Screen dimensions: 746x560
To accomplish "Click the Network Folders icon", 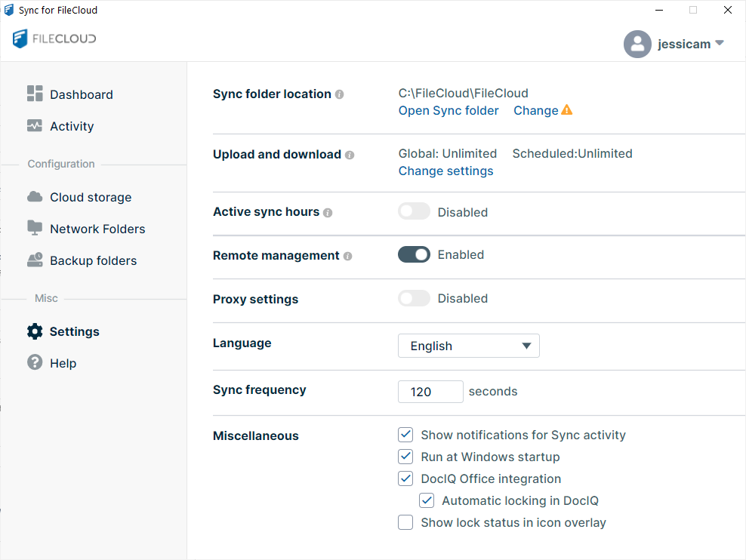I will pos(35,228).
